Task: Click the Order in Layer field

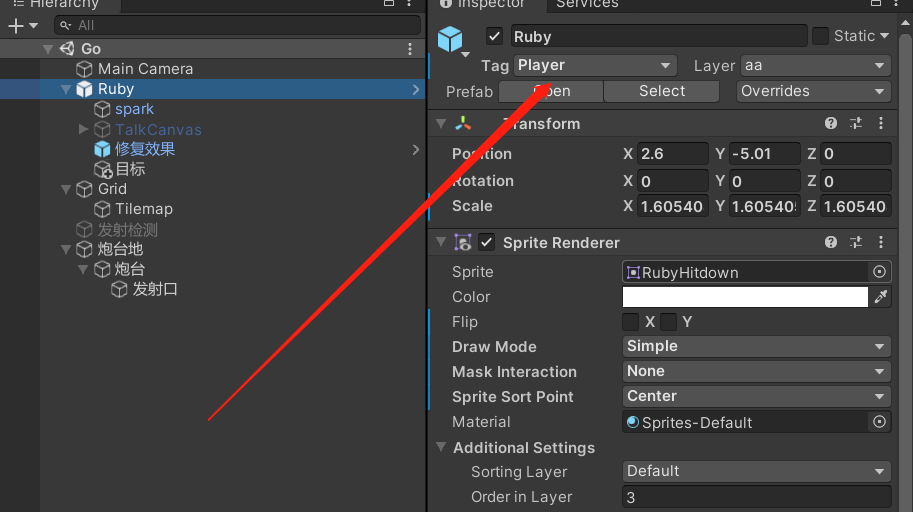Action: (x=756, y=497)
